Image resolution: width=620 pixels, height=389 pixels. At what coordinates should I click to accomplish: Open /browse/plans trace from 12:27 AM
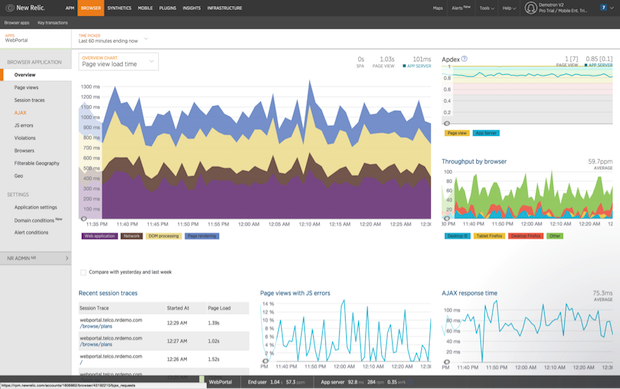tap(96, 345)
